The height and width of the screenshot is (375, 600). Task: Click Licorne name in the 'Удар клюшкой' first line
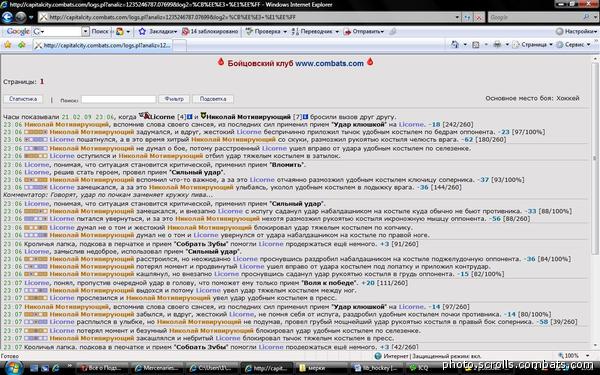pos(411,125)
